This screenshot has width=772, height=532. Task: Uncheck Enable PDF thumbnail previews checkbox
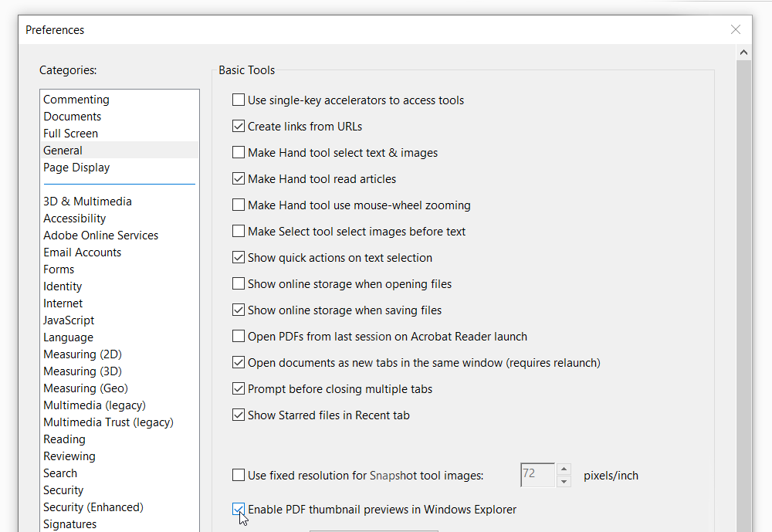click(239, 510)
